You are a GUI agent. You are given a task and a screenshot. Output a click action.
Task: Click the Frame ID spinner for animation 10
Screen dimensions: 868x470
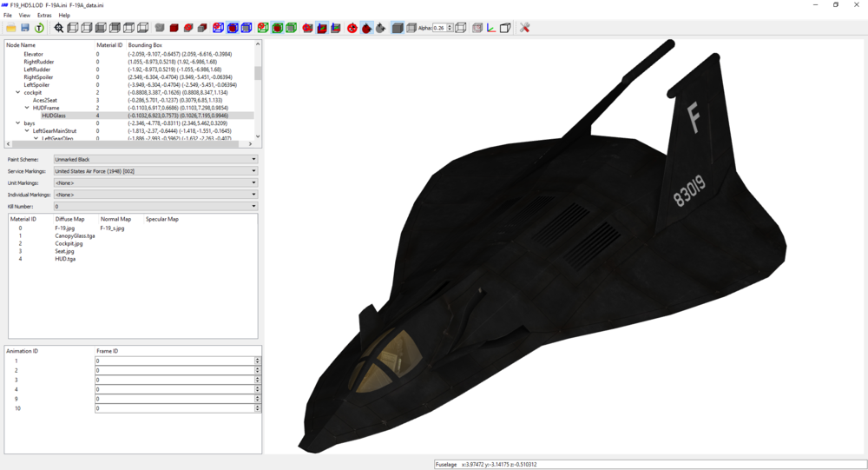point(258,408)
